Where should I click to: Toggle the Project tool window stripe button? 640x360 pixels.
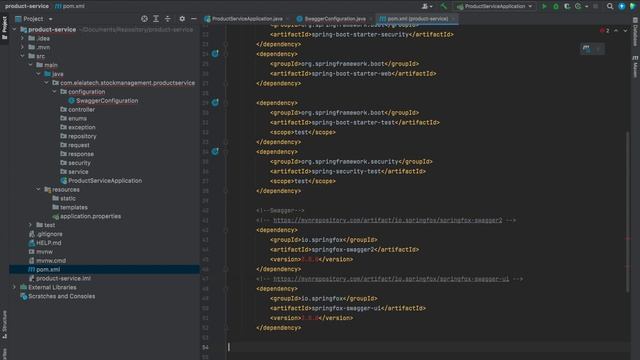(x=4, y=28)
